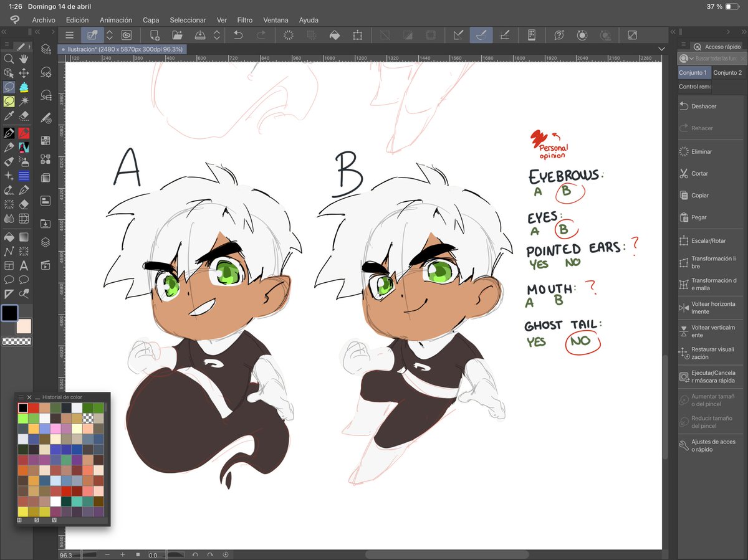Select the Zoom magnifier tool
The height and width of the screenshot is (560, 748).
tap(9, 59)
